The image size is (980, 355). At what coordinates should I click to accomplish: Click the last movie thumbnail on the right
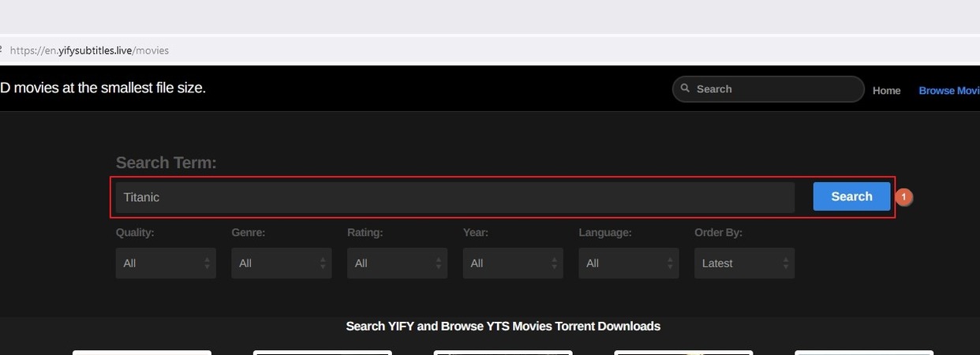(863, 352)
